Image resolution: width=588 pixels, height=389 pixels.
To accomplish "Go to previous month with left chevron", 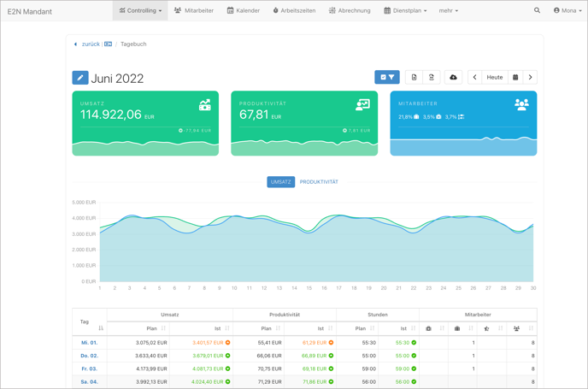I will pyautogui.click(x=474, y=77).
